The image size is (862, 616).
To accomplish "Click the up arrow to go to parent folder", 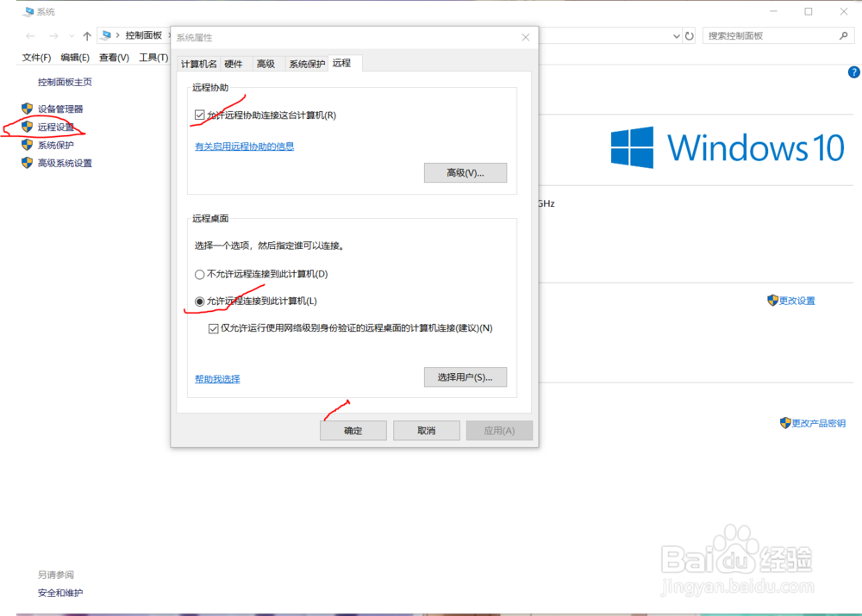I will coord(87,36).
